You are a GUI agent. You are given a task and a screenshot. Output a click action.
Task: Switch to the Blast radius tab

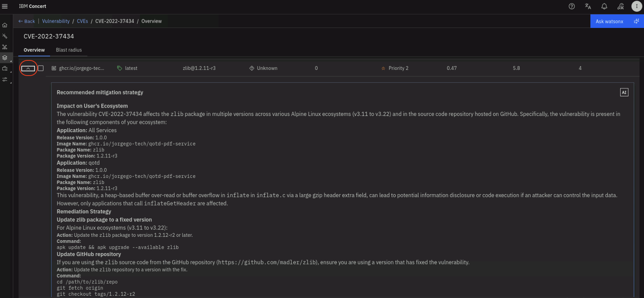coord(69,50)
